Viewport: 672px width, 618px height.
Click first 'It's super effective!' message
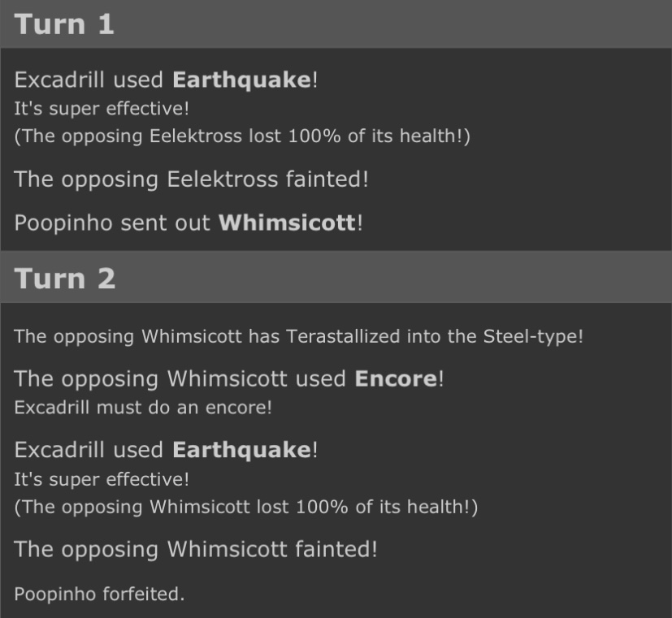(x=102, y=108)
